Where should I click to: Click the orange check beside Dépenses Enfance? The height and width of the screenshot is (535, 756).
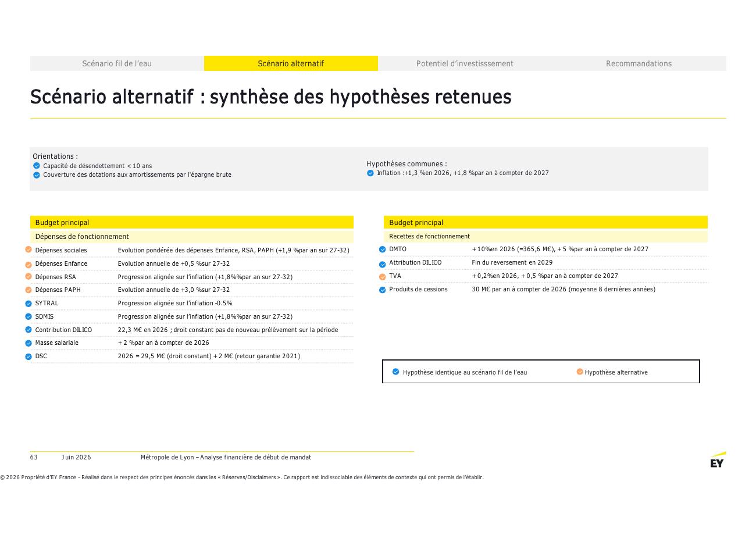click(x=28, y=265)
